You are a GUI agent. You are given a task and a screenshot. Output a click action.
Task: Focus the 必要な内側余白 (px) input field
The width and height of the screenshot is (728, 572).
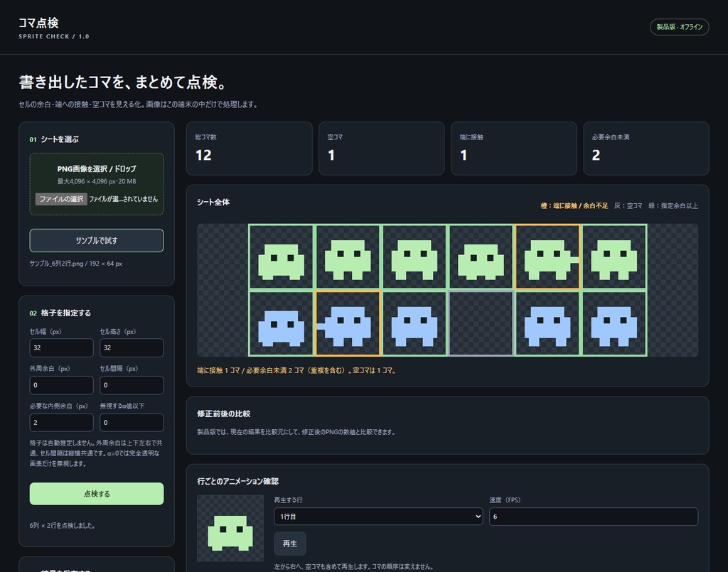(x=61, y=422)
